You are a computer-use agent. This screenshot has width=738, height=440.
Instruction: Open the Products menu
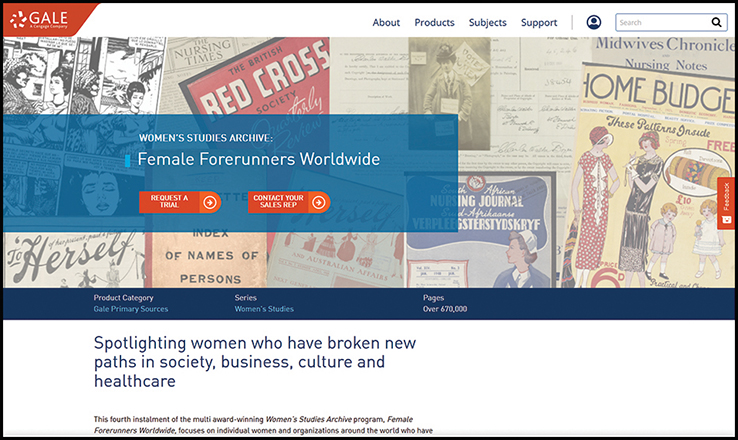(x=434, y=23)
